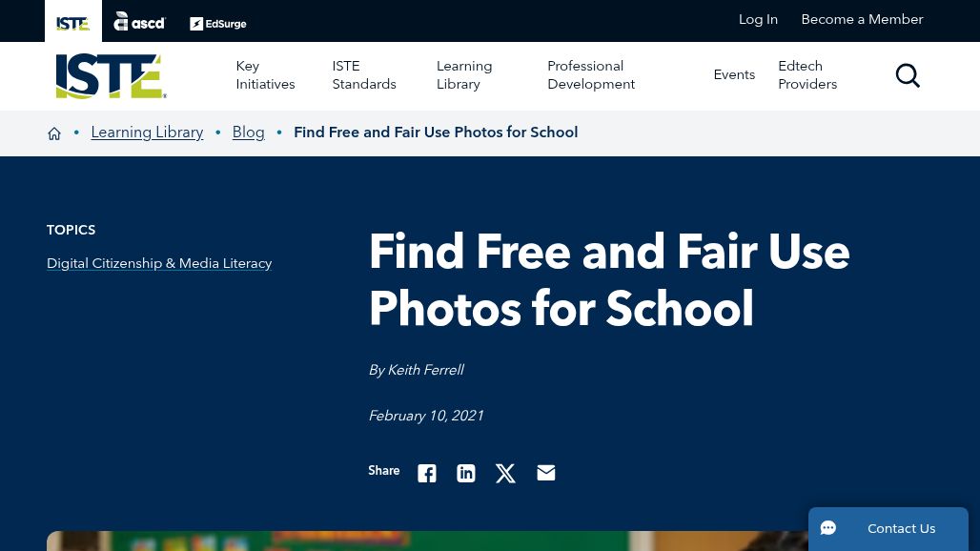Open the Events nav item

[734, 75]
